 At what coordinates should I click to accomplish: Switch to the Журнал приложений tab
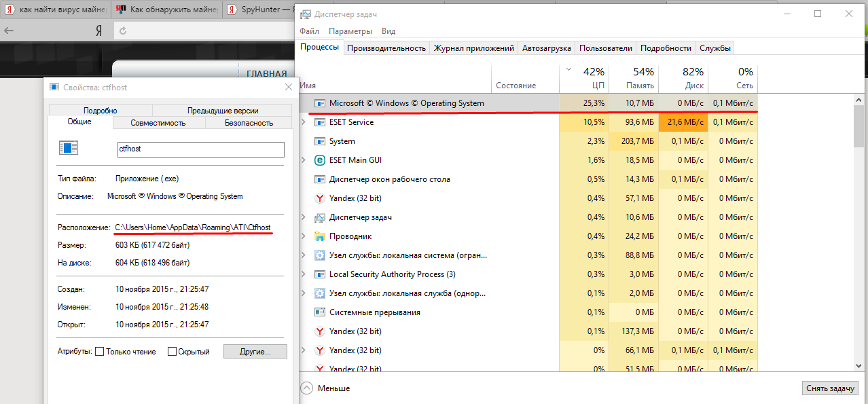click(473, 48)
